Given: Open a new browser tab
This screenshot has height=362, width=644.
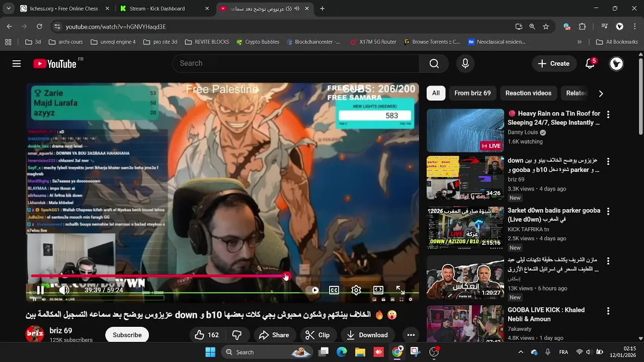Looking at the screenshot, I should point(322,9).
